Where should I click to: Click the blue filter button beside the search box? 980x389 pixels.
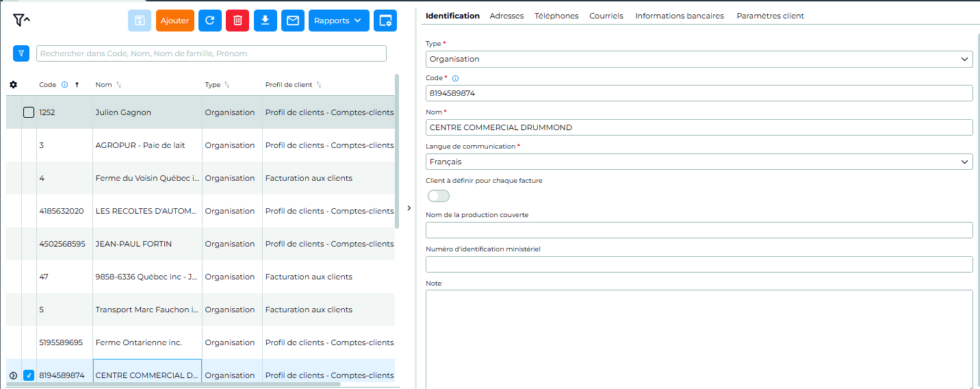point(21,53)
